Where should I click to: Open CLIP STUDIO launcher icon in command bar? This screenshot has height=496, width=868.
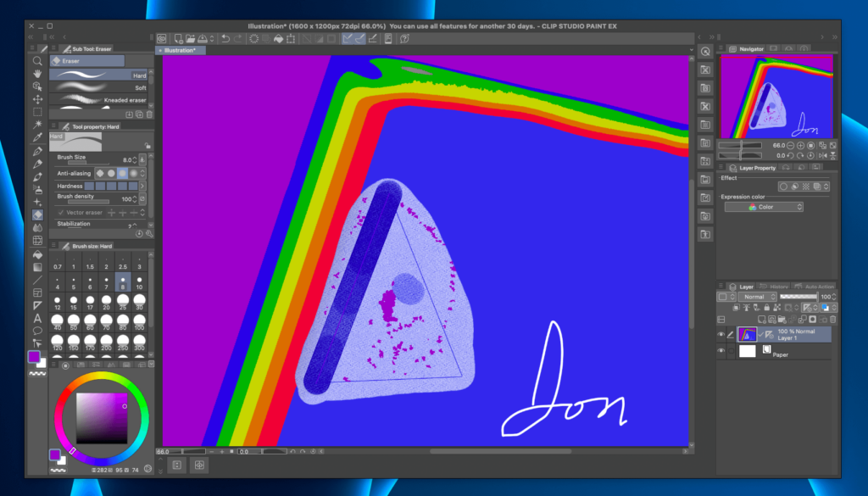click(x=162, y=39)
